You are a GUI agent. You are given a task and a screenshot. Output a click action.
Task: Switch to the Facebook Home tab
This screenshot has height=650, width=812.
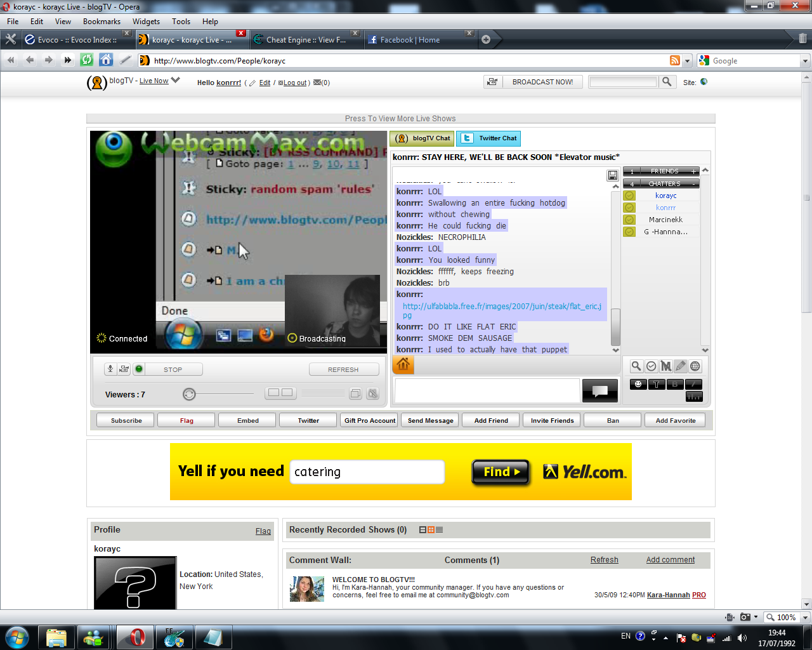tap(420, 39)
